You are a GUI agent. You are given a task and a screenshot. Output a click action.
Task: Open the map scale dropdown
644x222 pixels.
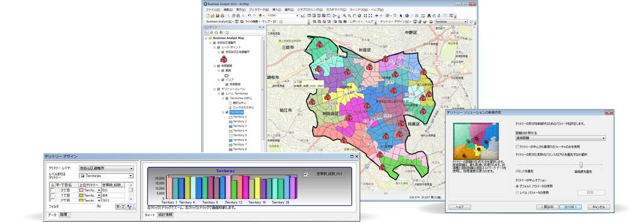(297, 16)
